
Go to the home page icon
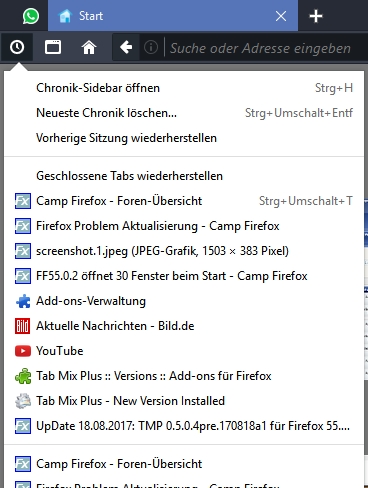(89, 47)
